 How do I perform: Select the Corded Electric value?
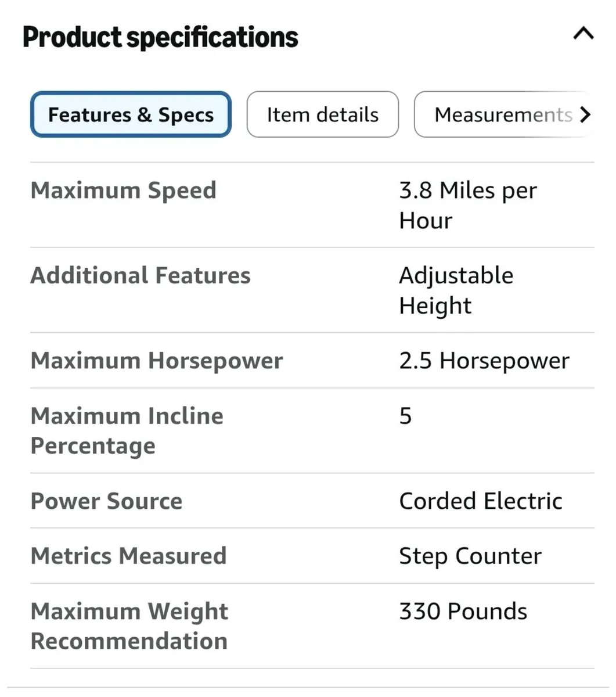pos(480,501)
